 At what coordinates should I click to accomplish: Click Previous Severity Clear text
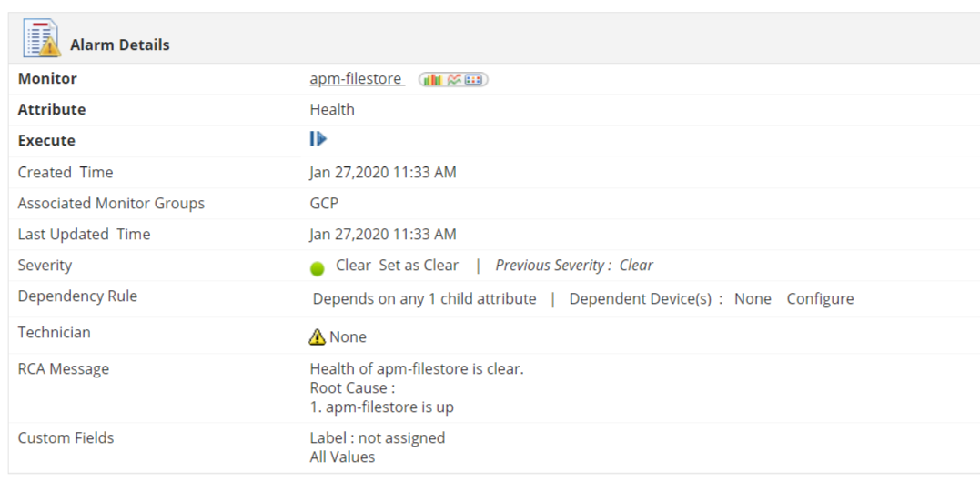pos(574,266)
